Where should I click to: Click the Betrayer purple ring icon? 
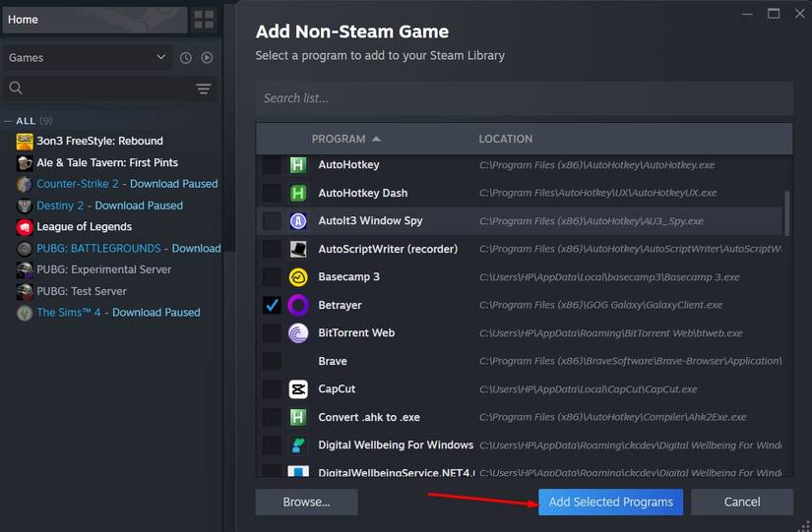[x=298, y=305]
